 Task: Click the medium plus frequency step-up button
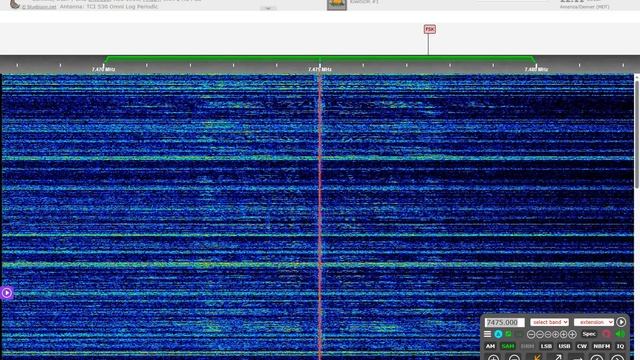[x=564, y=334]
